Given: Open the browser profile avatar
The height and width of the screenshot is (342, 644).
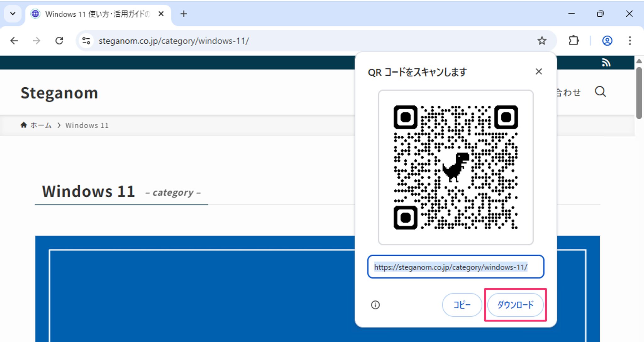Looking at the screenshot, I should coord(607,41).
